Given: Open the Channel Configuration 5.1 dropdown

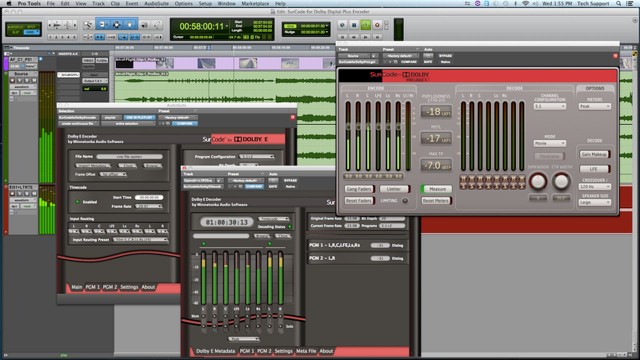Looking at the screenshot, I should coord(550,106).
